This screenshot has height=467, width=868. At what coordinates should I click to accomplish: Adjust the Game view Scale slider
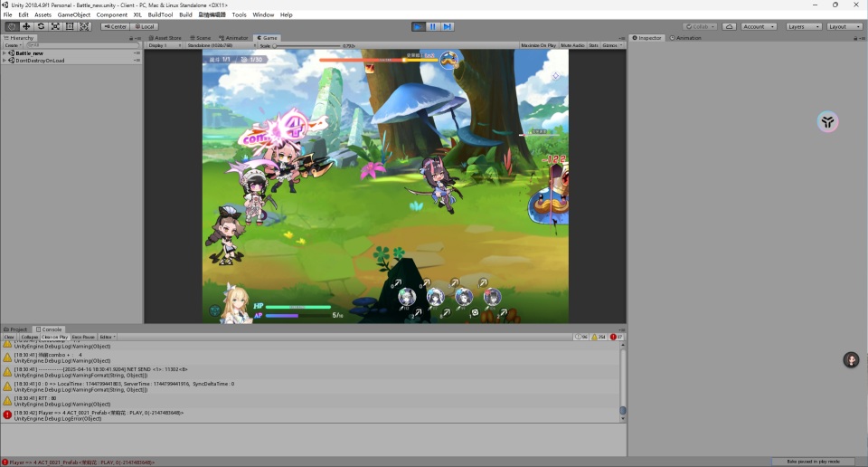click(307, 45)
